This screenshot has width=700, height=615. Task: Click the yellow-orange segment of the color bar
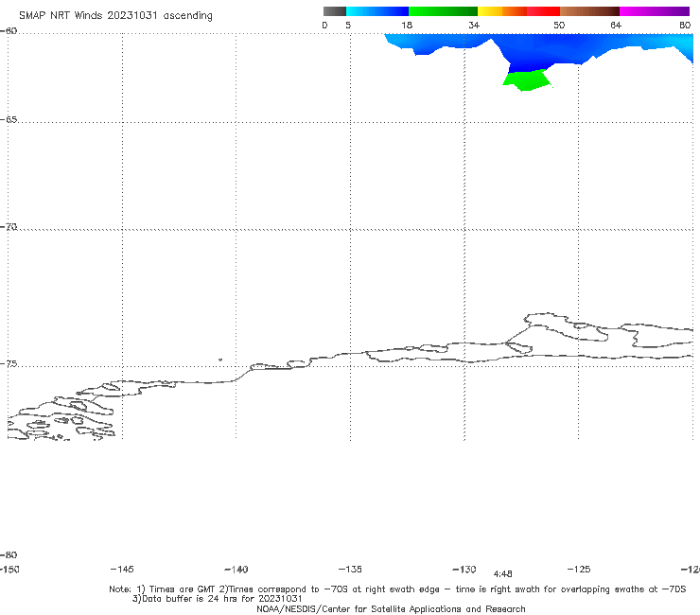pyautogui.click(x=502, y=11)
